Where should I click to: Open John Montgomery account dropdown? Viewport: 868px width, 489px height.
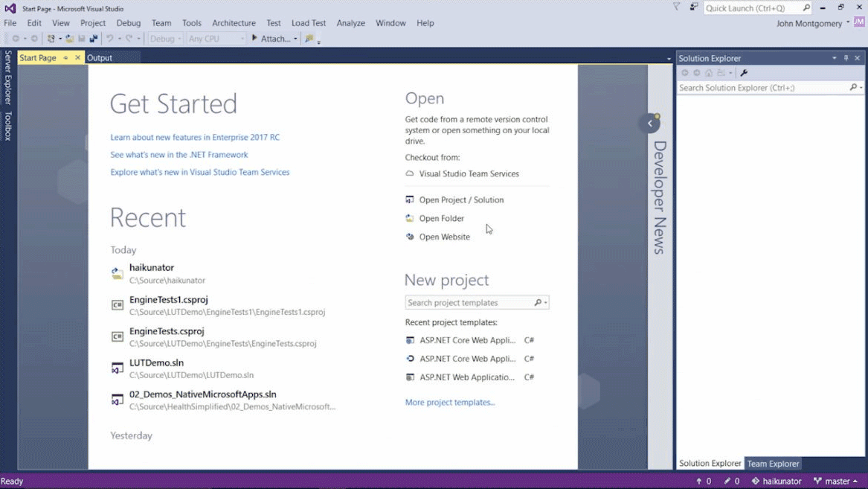click(812, 23)
